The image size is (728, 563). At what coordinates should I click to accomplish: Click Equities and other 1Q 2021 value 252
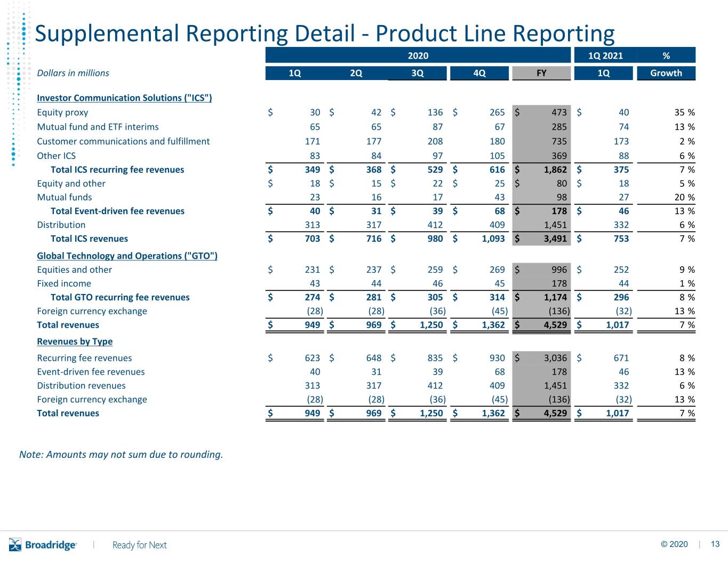[621, 269]
